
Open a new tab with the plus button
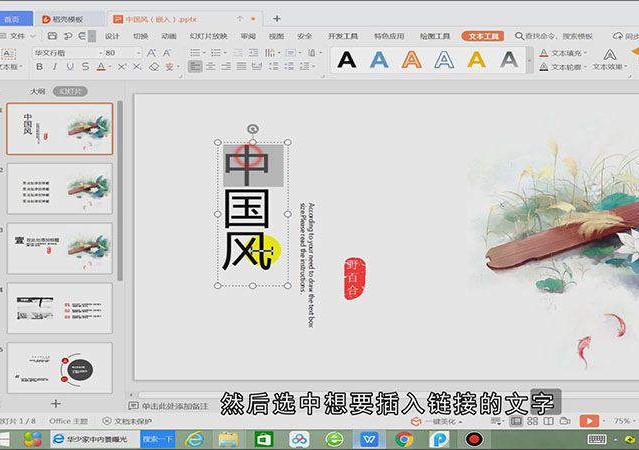[x=277, y=19]
